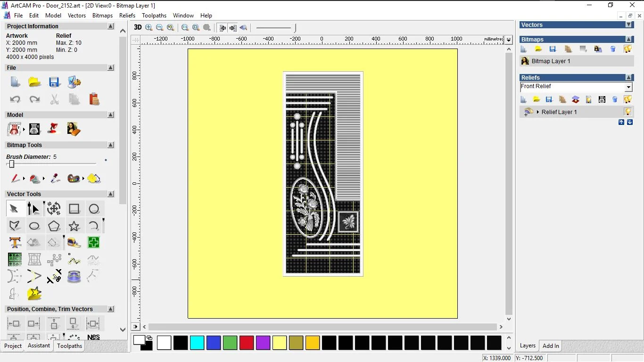Screen dimensions: 644x362
Task: Toggle visibility bulb for Relief Layer 1
Action: tap(627, 112)
